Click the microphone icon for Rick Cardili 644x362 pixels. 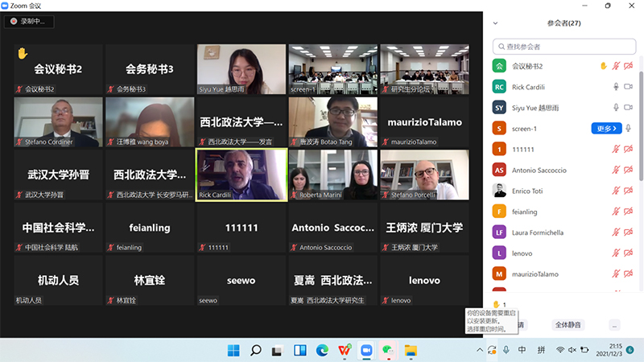617,86
